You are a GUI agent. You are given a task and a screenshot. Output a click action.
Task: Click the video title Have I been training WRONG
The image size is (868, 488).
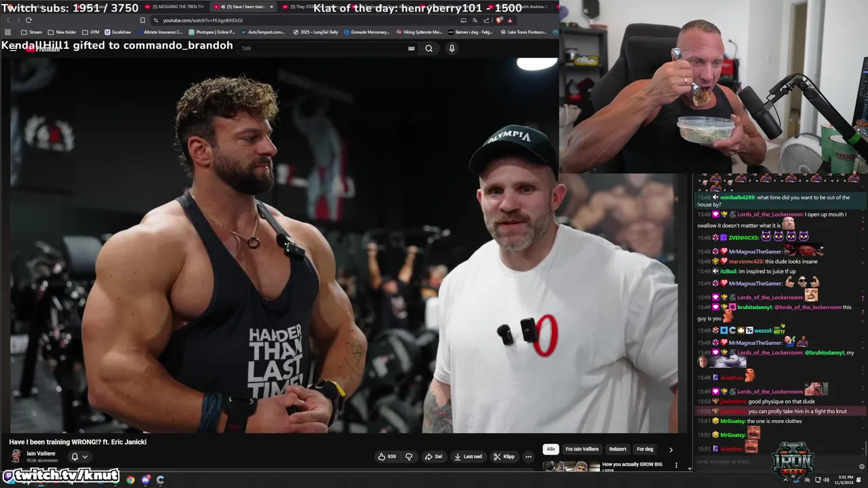tap(78, 442)
